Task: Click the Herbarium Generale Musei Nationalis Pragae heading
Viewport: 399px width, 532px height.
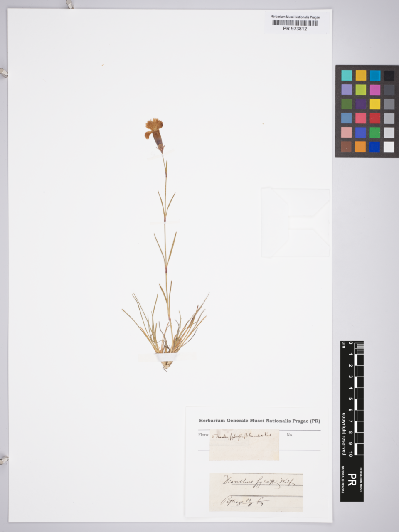Action: [259, 421]
